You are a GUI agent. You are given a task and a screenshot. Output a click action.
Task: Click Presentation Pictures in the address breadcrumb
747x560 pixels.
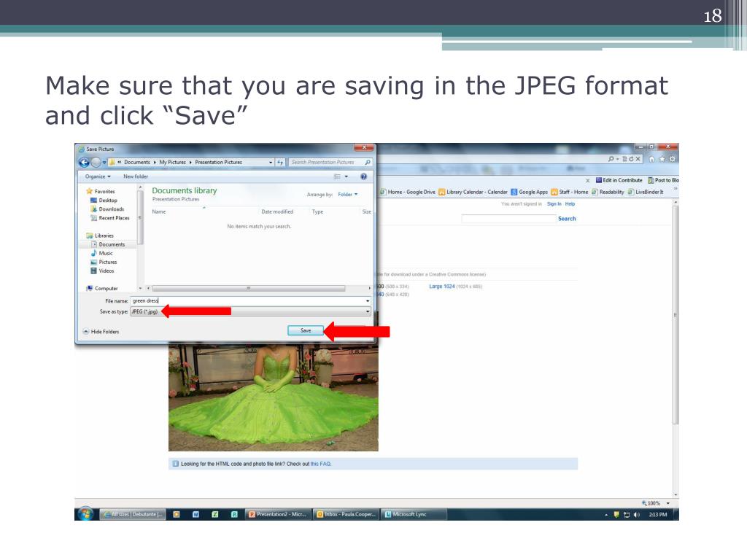click(218, 163)
